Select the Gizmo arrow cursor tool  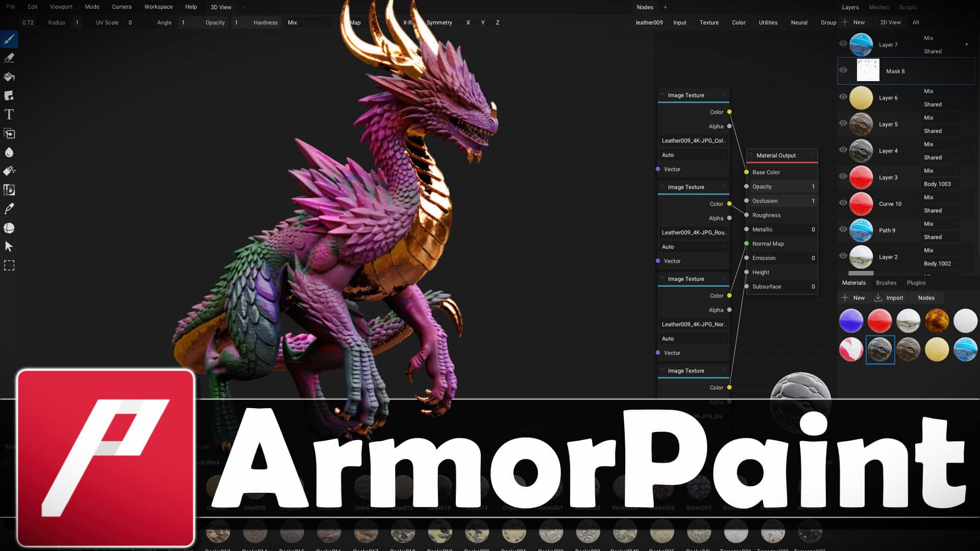click(9, 247)
